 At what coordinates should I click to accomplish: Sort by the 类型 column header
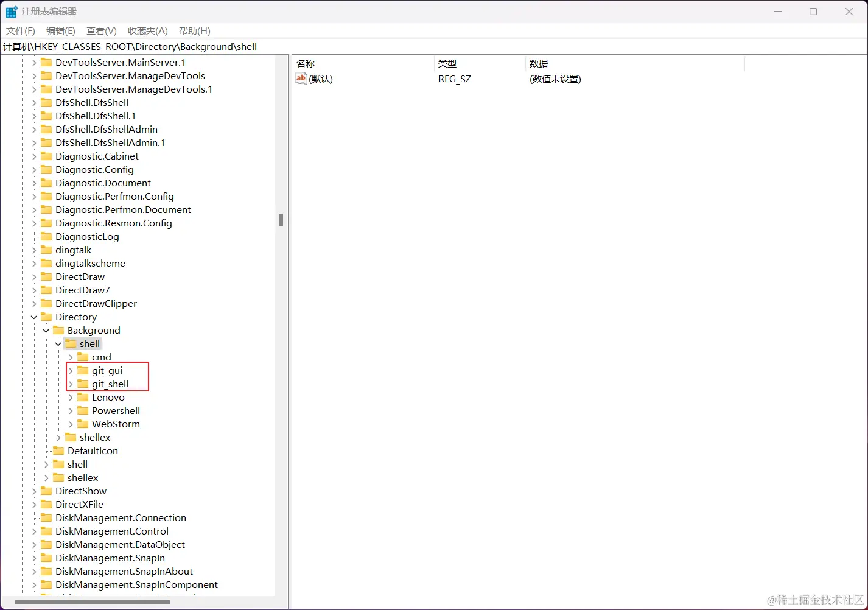480,63
